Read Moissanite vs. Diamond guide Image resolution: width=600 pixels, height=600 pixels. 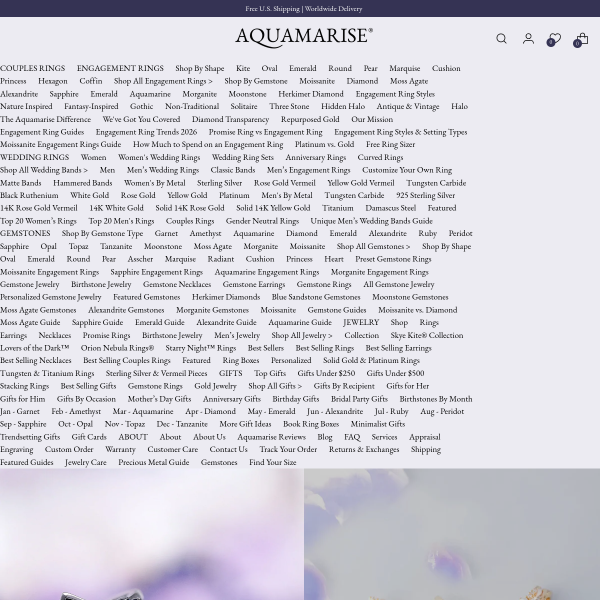coord(417,310)
